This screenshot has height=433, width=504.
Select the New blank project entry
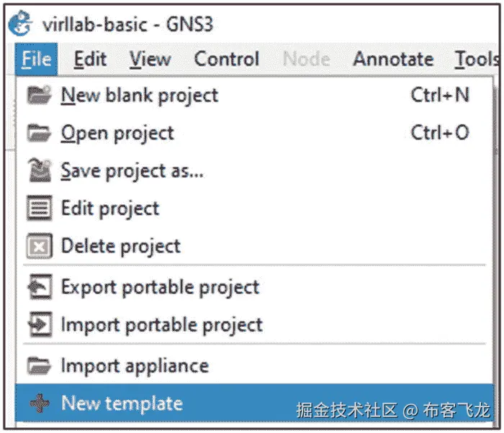(140, 95)
